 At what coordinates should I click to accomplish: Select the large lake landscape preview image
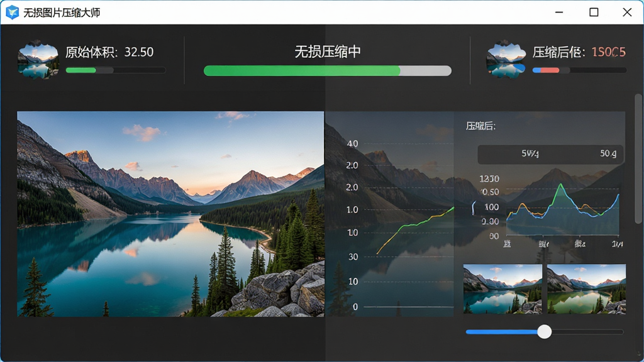point(170,214)
